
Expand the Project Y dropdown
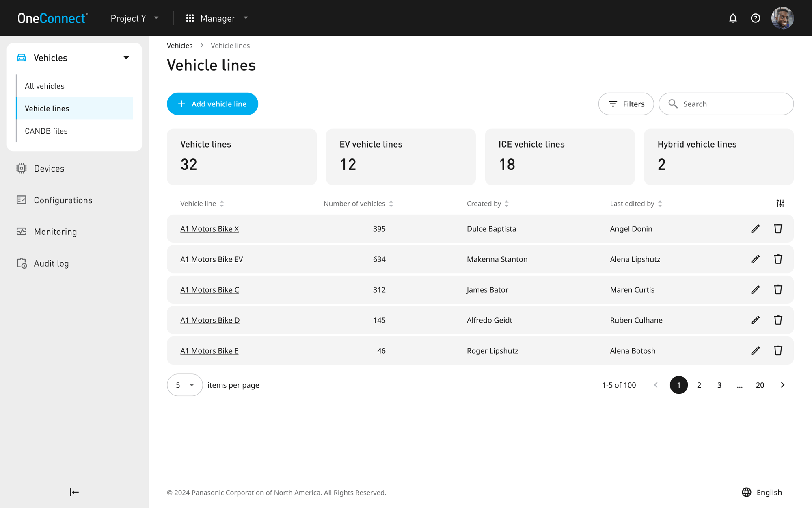(134, 18)
